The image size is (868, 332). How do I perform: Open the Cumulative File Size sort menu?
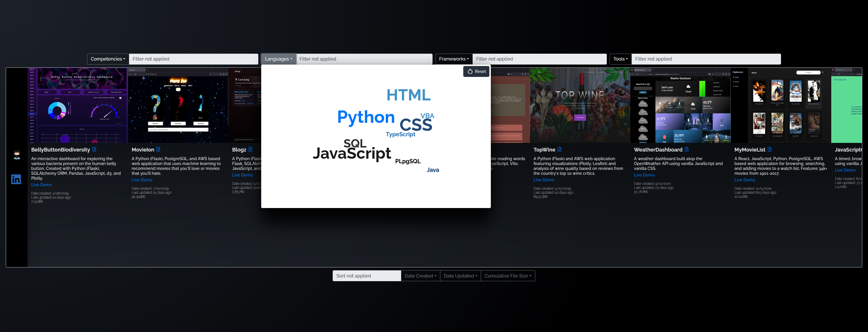(507, 276)
